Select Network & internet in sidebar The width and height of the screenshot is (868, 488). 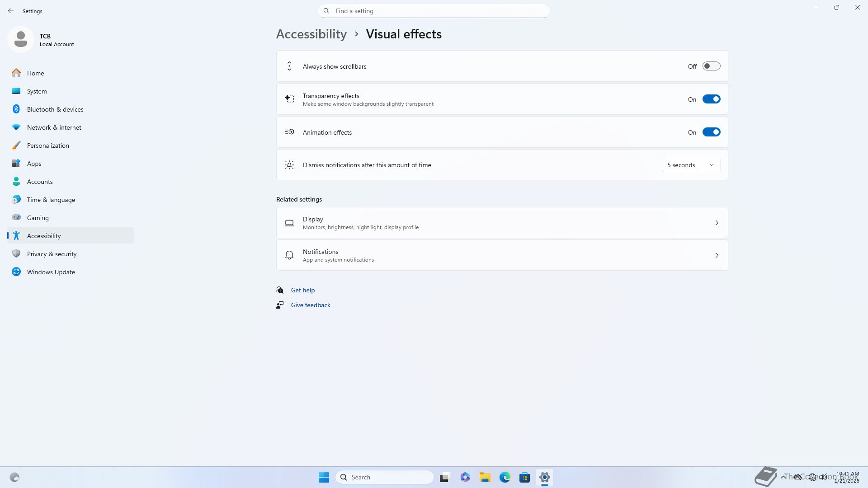54,127
